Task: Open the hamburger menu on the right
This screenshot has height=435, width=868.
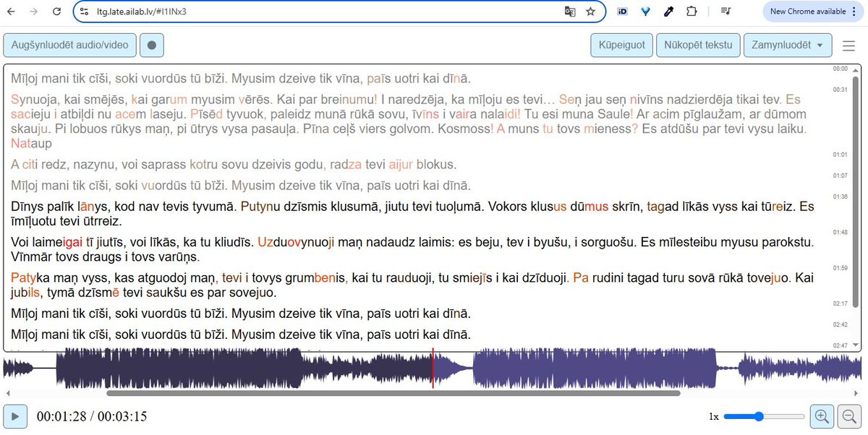Action: [849, 46]
